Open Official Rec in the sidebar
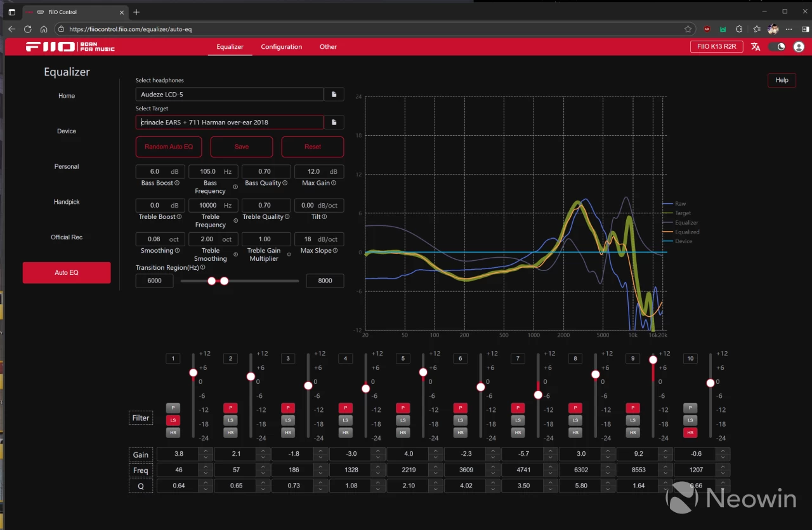Image resolution: width=812 pixels, height=530 pixels. click(x=67, y=237)
